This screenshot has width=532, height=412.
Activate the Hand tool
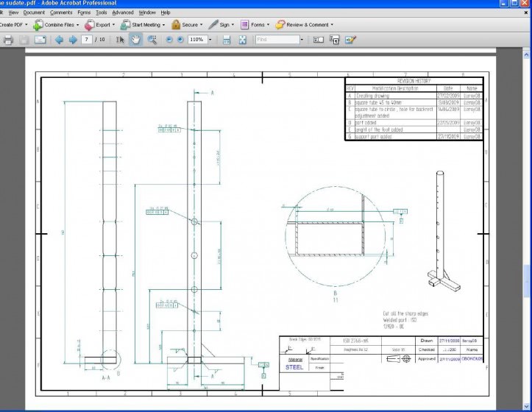[136, 40]
